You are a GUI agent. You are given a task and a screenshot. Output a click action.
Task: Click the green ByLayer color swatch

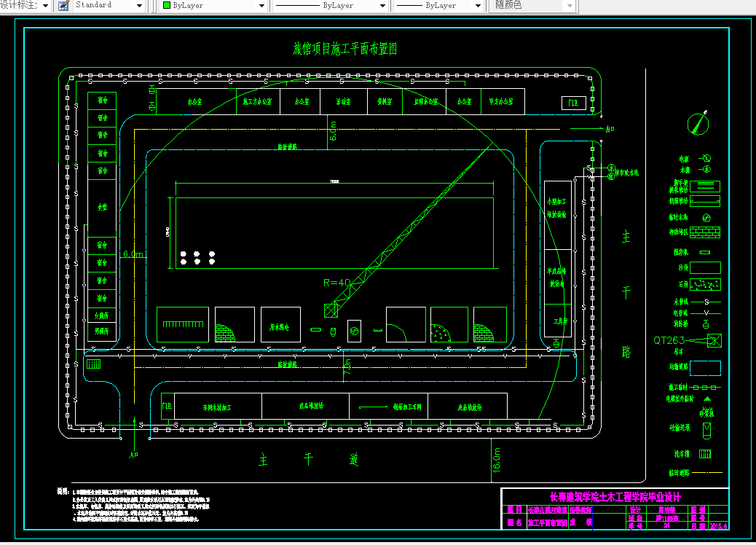(x=167, y=5)
